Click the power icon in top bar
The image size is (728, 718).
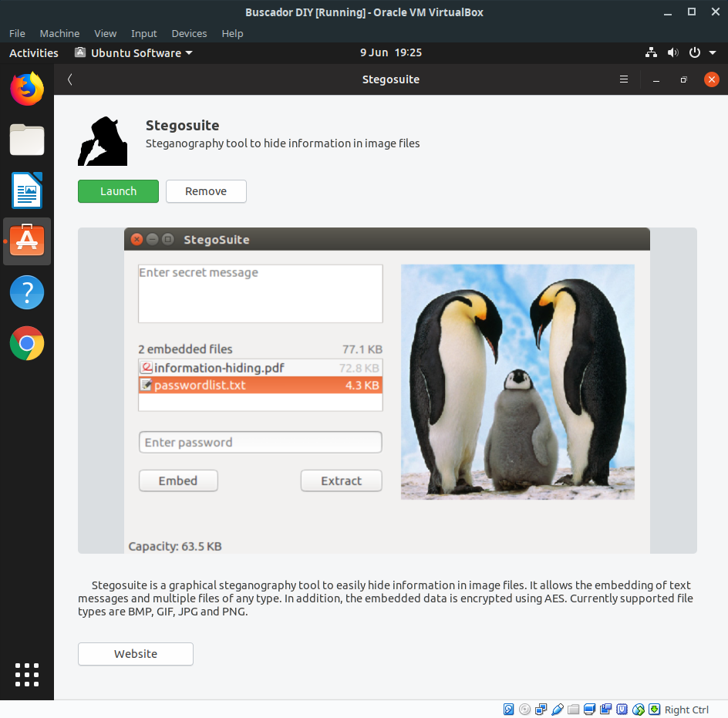pyautogui.click(x=695, y=52)
